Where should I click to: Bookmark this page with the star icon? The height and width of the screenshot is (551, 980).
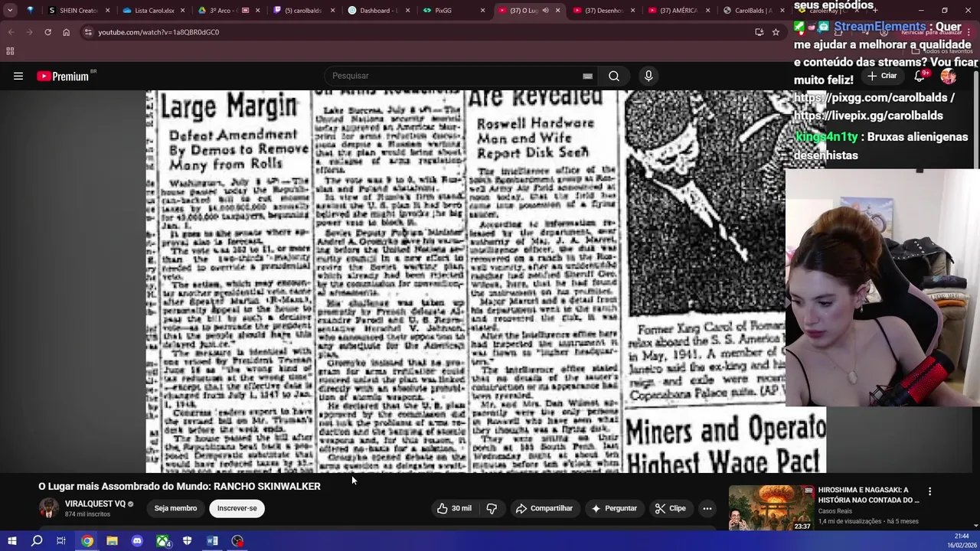(776, 32)
